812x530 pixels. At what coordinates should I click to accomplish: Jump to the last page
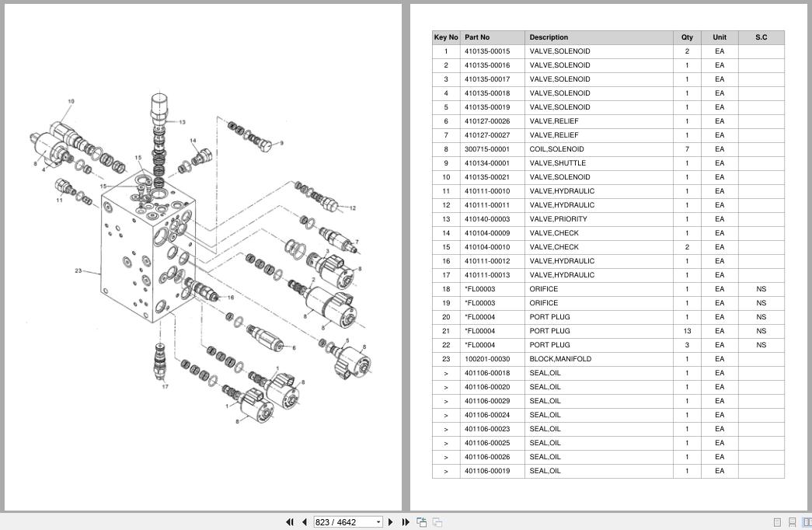point(406,521)
